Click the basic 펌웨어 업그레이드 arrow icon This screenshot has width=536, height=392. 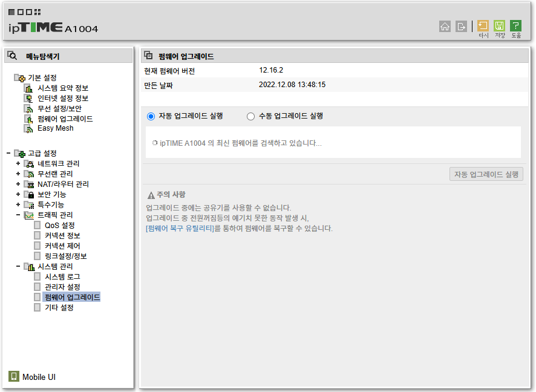[x=28, y=119]
